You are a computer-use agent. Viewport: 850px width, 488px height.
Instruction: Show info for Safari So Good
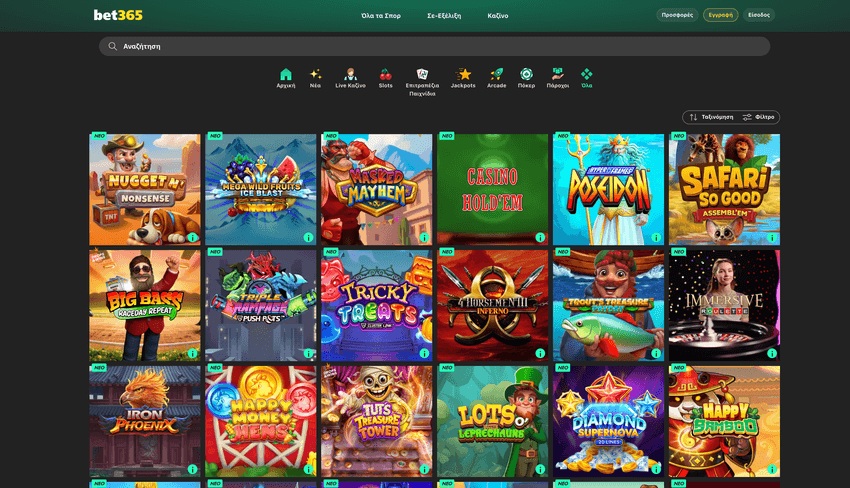point(772,237)
